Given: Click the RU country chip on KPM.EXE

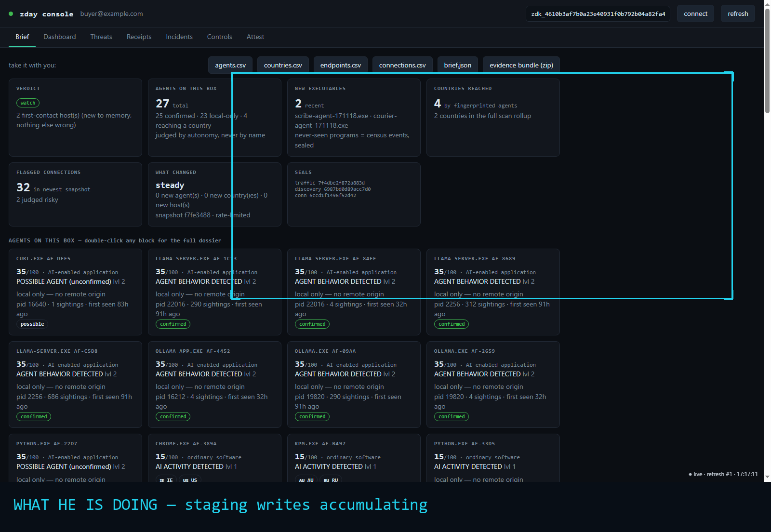Looking at the screenshot, I should point(331,480).
